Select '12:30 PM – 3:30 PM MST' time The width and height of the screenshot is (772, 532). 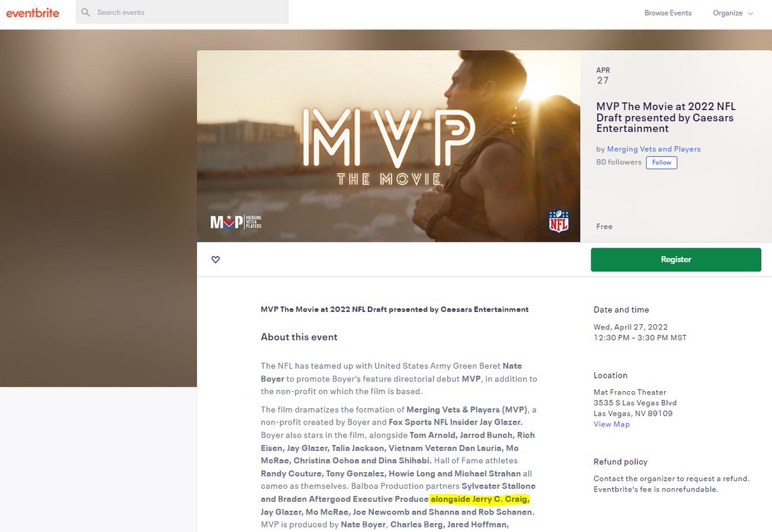tap(640, 337)
